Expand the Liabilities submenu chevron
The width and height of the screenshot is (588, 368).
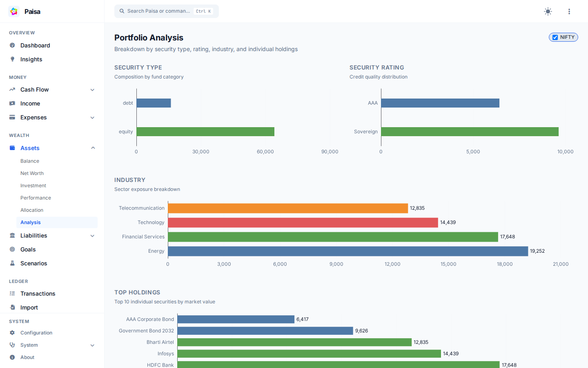point(92,236)
